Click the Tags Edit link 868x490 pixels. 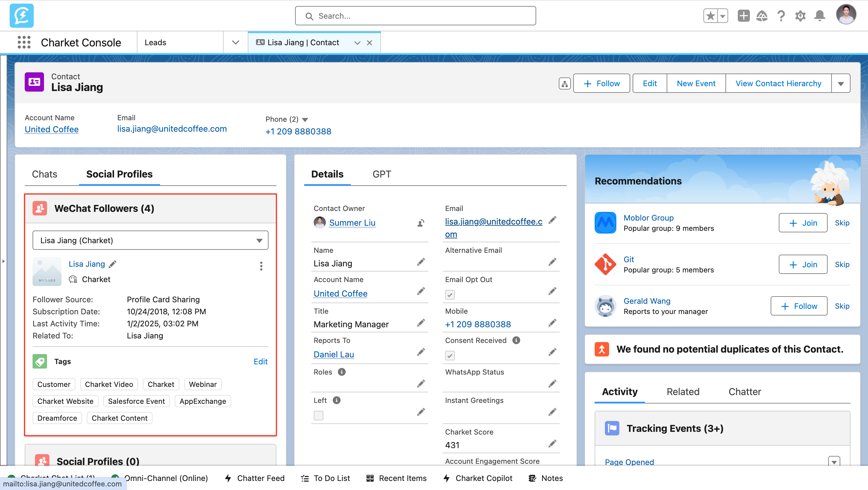(260, 362)
